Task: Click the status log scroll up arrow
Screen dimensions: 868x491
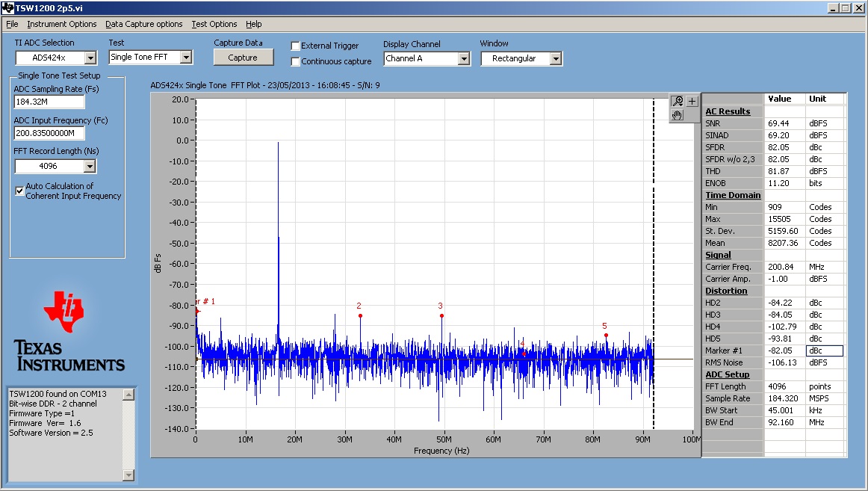Action: click(128, 395)
